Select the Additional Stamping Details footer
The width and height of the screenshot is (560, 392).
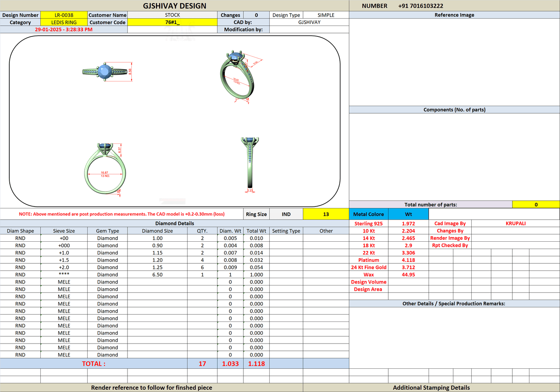(431, 387)
